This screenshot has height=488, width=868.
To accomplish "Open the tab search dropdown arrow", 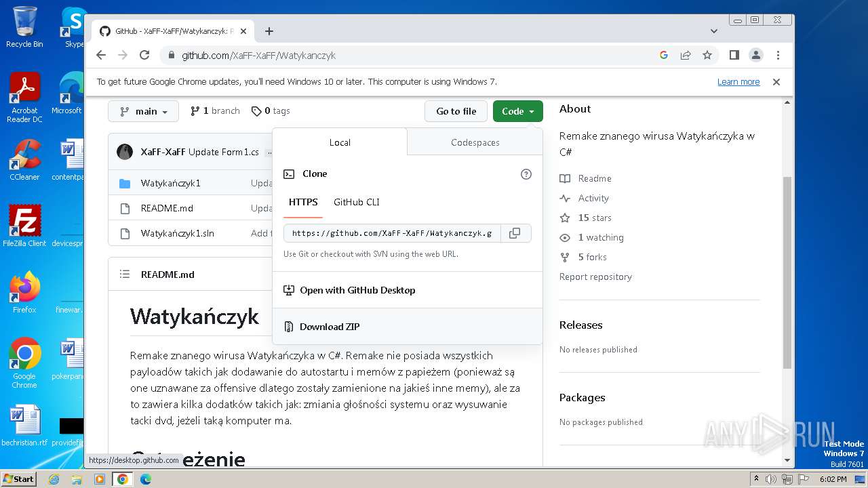I will (x=713, y=31).
